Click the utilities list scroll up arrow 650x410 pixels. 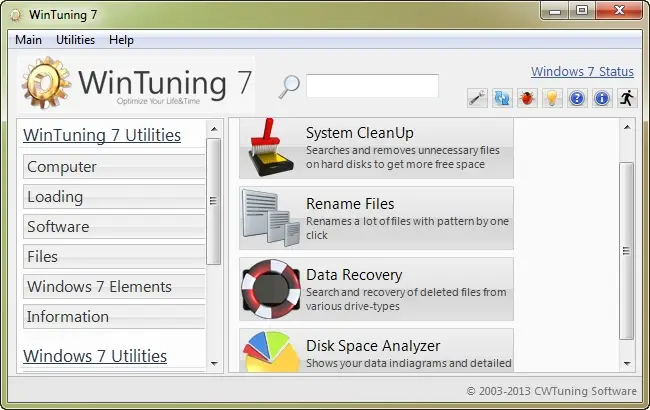pyautogui.click(x=627, y=127)
